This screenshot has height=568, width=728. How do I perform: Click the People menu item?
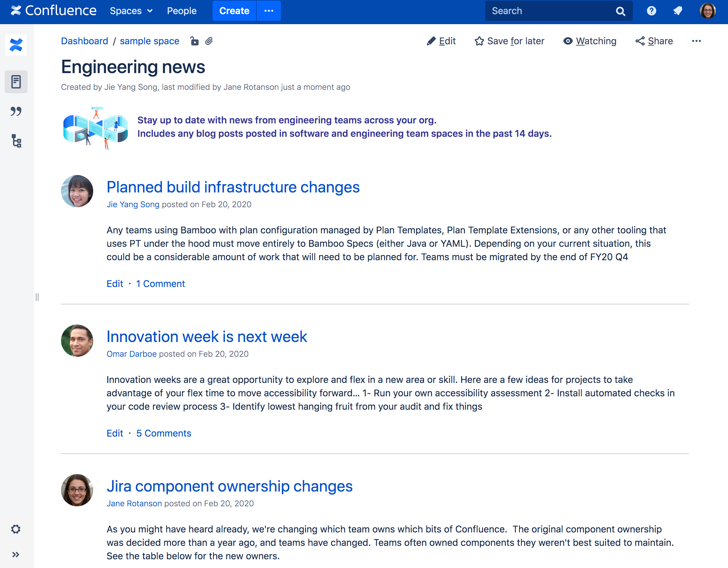click(x=181, y=10)
